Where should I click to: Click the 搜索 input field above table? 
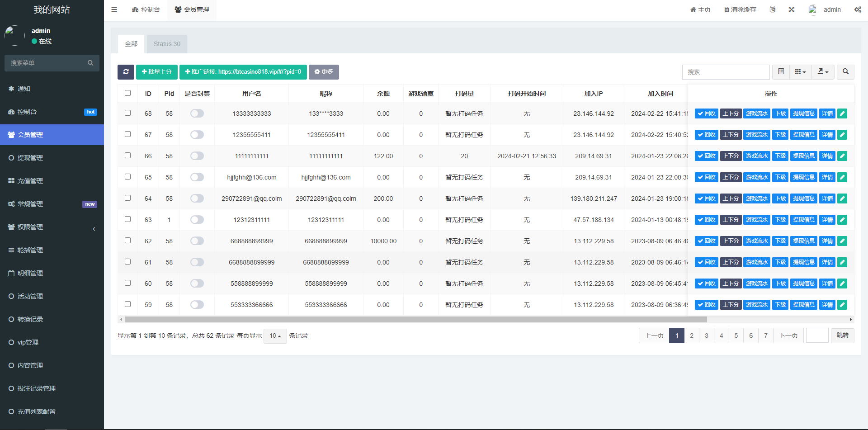pos(726,72)
